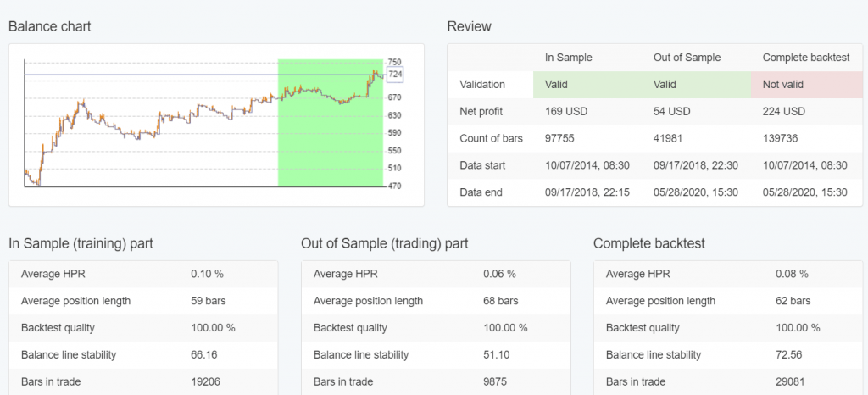
Task: Click the 724 current balance label on chart
Action: coord(395,75)
